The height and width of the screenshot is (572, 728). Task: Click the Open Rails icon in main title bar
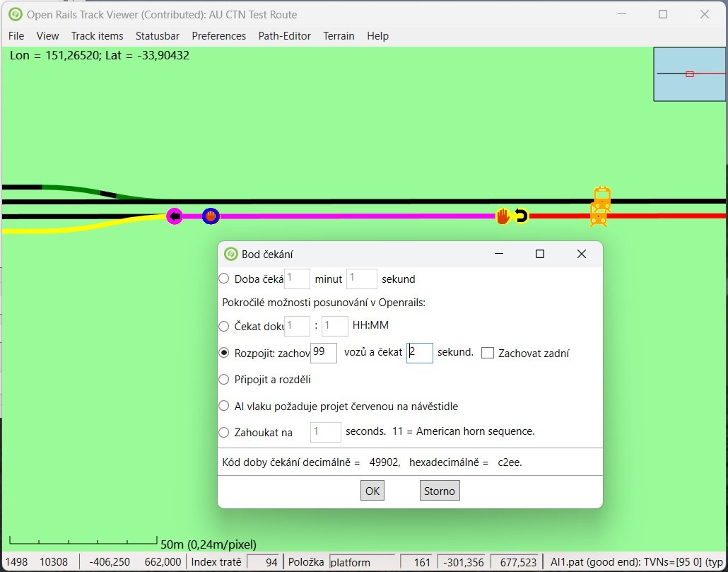pyautogui.click(x=15, y=14)
